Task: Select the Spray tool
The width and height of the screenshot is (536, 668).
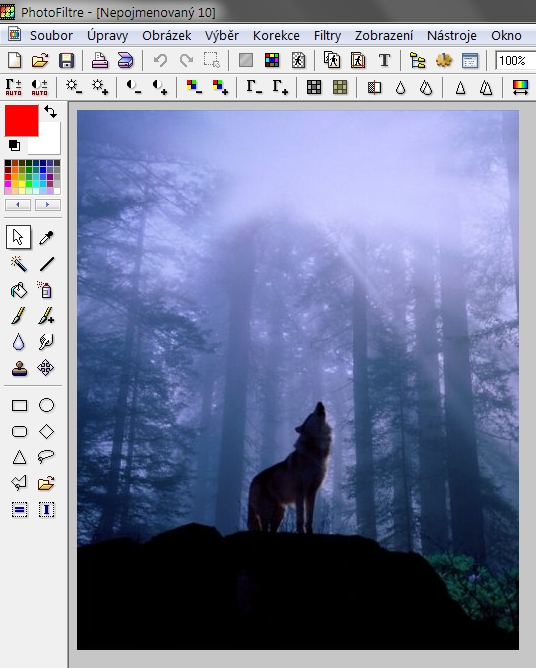Action: (x=45, y=290)
